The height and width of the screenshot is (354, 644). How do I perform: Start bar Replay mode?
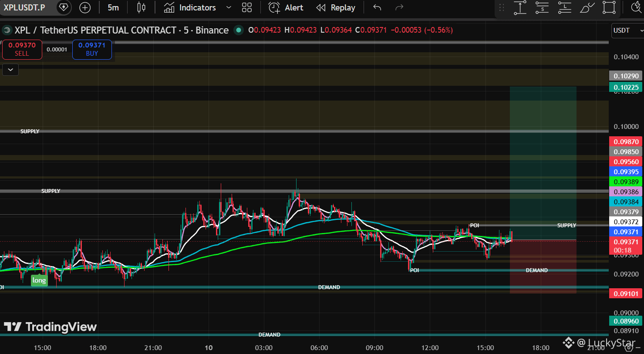[x=336, y=7]
